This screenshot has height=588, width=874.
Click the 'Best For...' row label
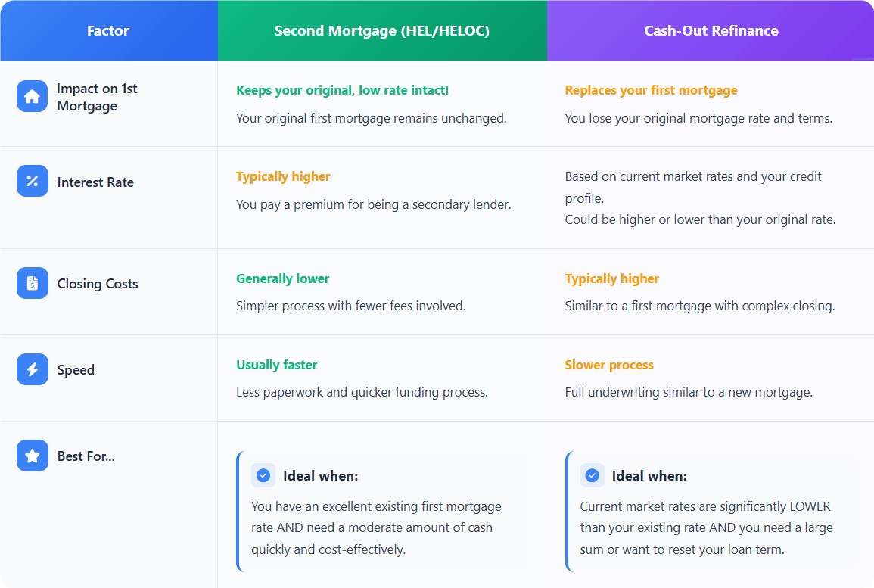coord(86,456)
